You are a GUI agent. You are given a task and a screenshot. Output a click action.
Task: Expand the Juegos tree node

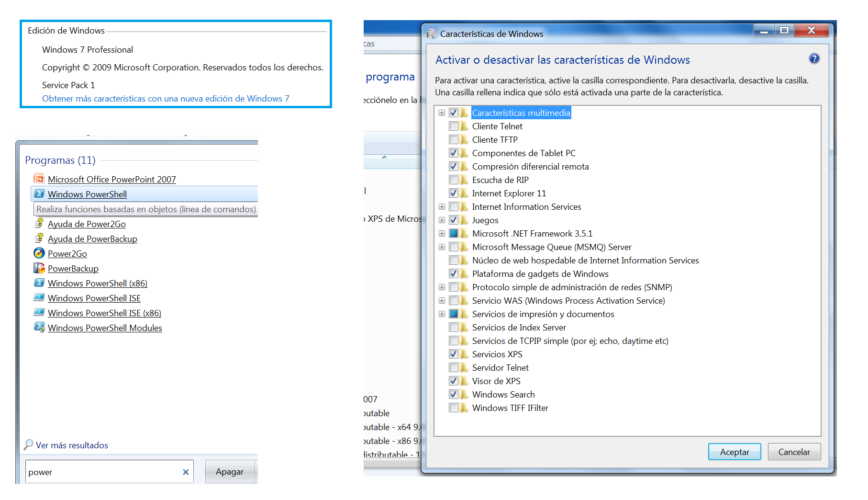click(x=442, y=220)
